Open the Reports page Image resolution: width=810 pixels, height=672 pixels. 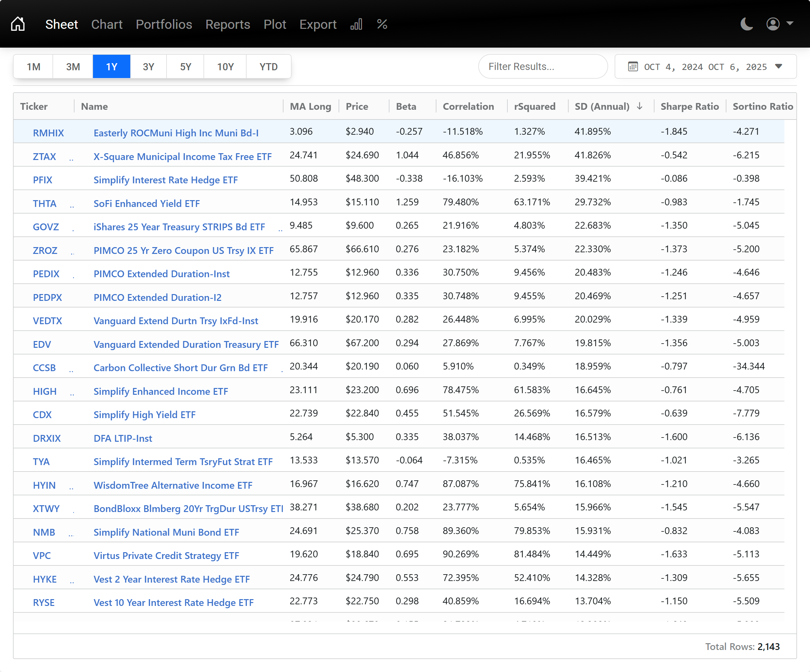[x=227, y=24]
